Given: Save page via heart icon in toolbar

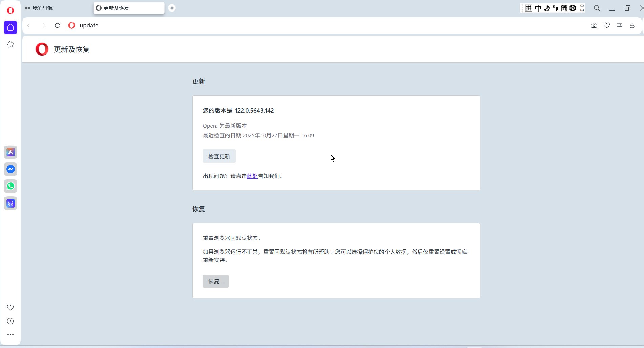Looking at the screenshot, I should click(606, 25).
